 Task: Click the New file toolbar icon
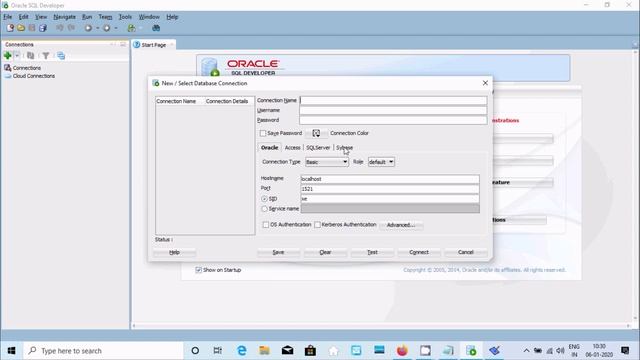(10, 28)
